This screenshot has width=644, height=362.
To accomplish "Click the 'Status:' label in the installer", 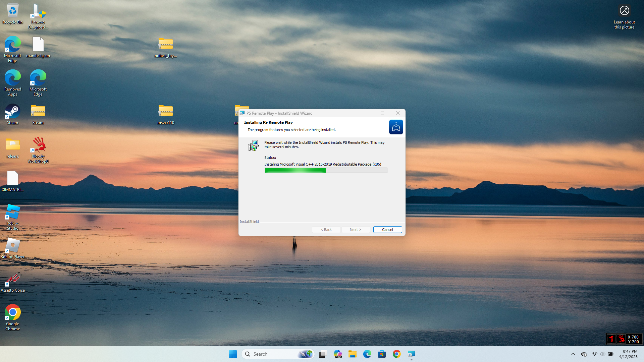I will (x=270, y=158).
